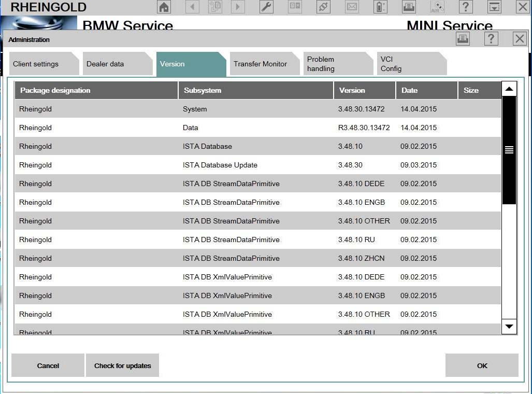Click the battery status icon
The image size is (532, 394).
[380, 7]
